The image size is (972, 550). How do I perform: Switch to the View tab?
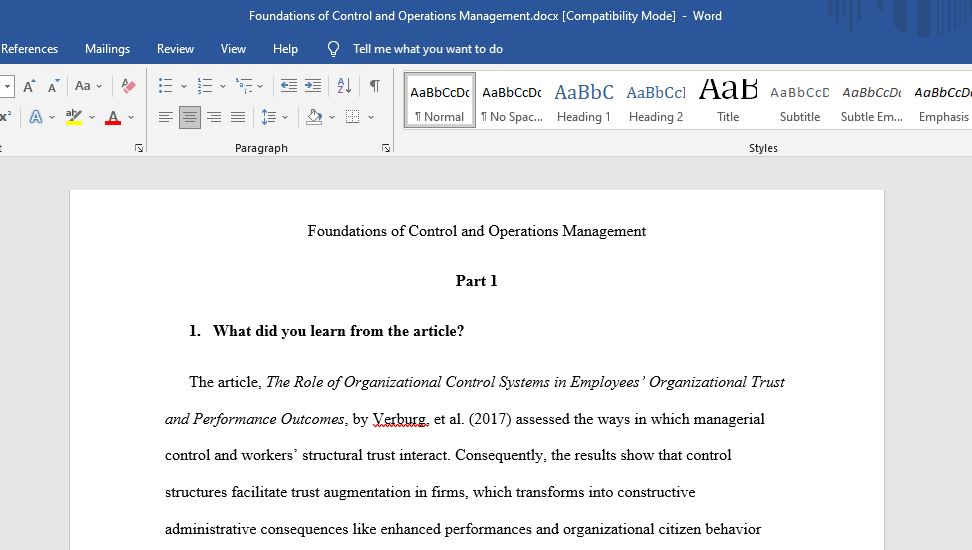233,49
